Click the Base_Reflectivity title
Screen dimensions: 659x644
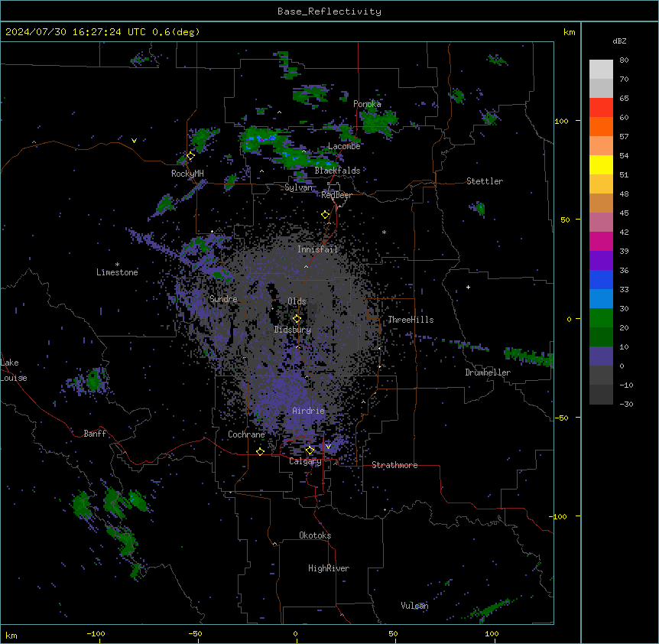(329, 11)
